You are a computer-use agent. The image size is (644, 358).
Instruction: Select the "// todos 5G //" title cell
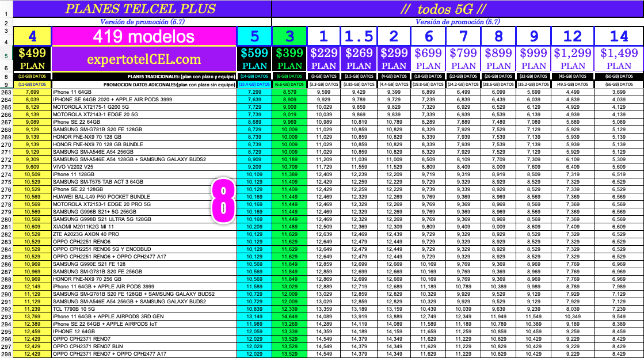coord(458,9)
